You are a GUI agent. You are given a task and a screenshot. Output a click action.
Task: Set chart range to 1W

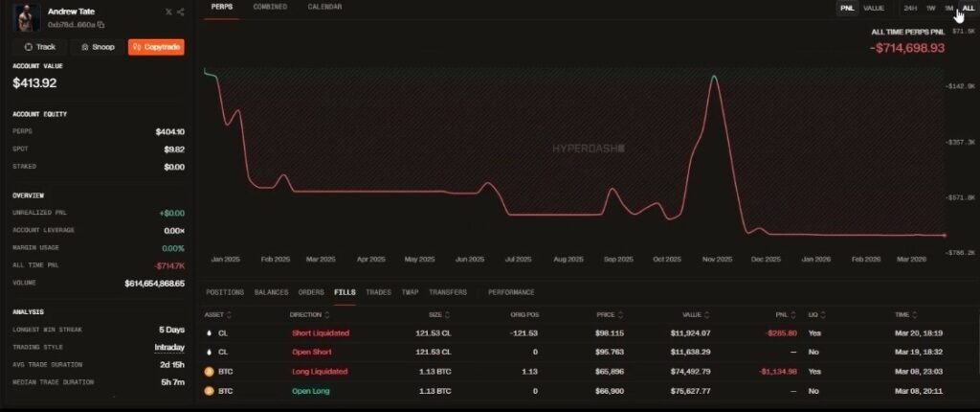(930, 8)
